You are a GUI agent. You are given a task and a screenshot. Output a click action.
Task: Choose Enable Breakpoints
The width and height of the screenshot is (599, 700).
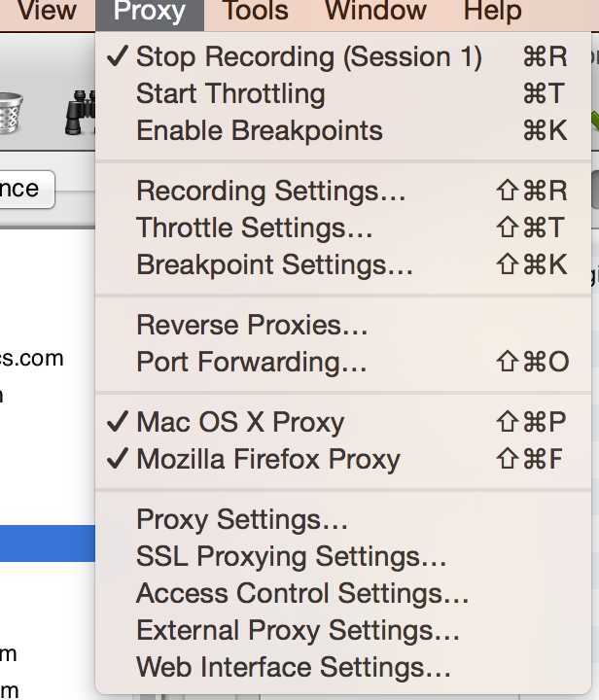(343, 130)
